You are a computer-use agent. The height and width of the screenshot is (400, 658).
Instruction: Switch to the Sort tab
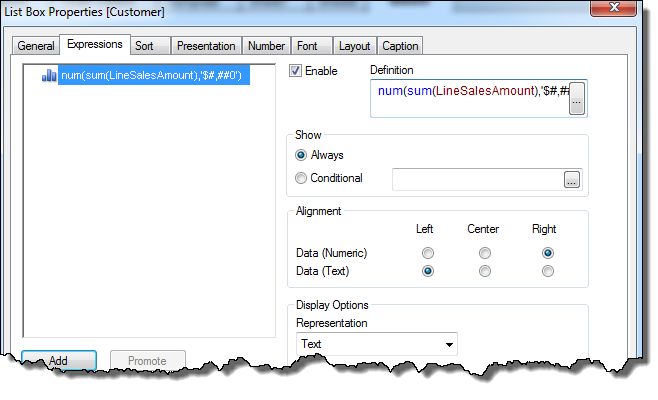point(144,46)
